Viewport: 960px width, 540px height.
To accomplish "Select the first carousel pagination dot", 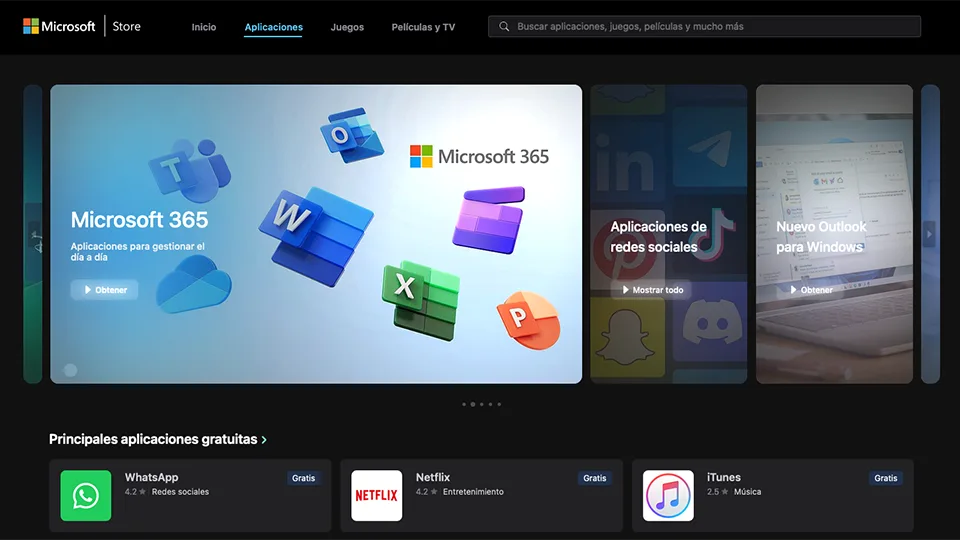I will point(464,404).
